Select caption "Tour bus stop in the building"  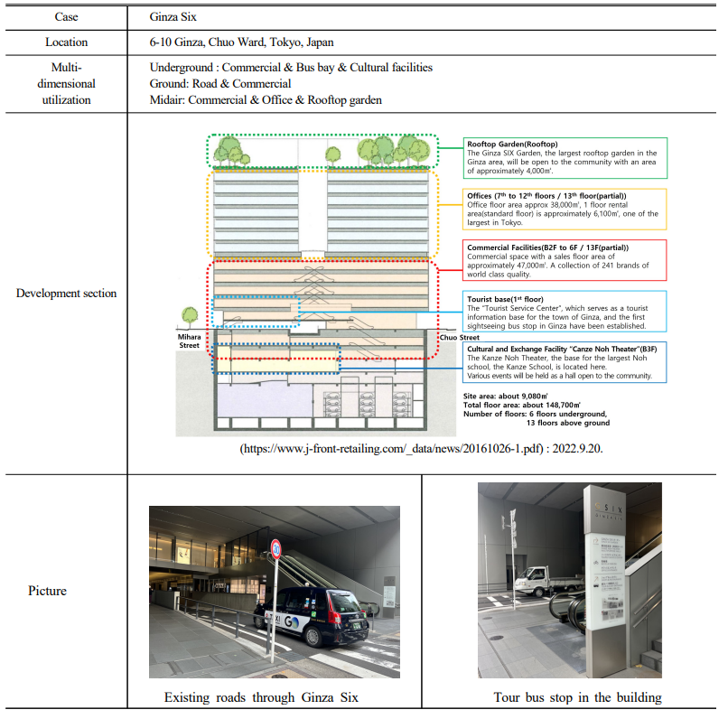click(577, 697)
